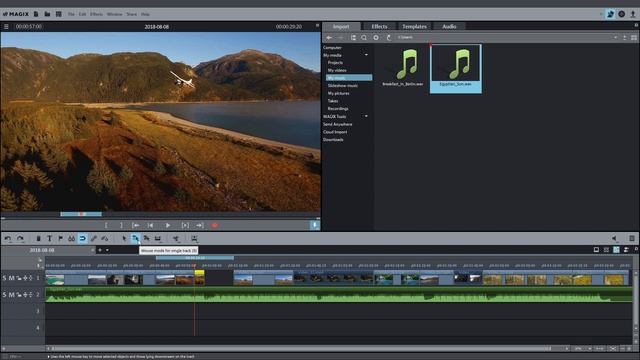
Task: Click the link objects icon
Action: pos(94,238)
